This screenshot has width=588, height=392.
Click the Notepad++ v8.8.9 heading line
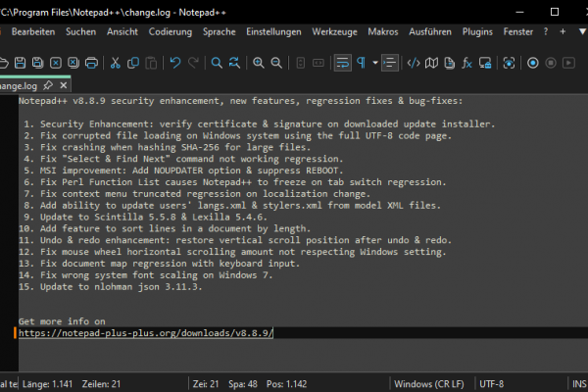[x=241, y=101]
